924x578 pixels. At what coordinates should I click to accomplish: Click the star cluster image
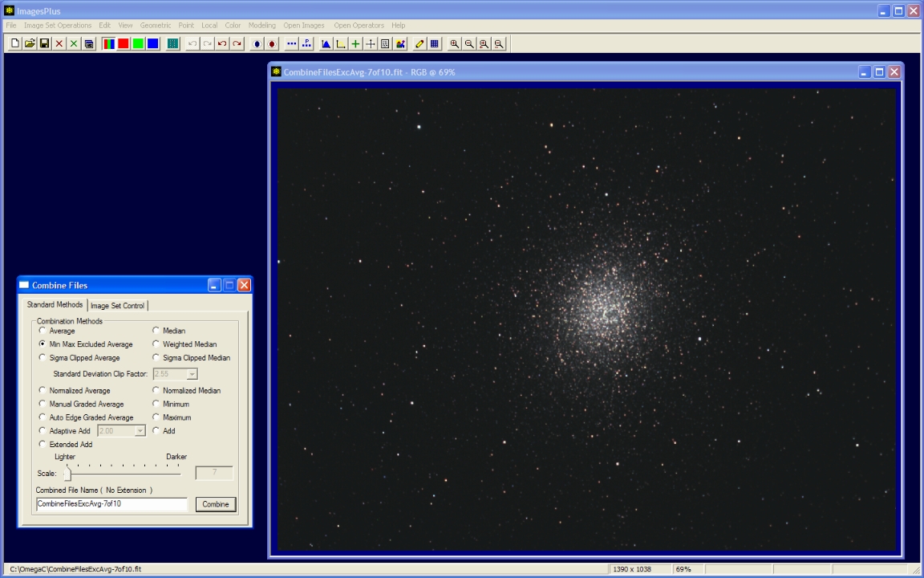586,319
